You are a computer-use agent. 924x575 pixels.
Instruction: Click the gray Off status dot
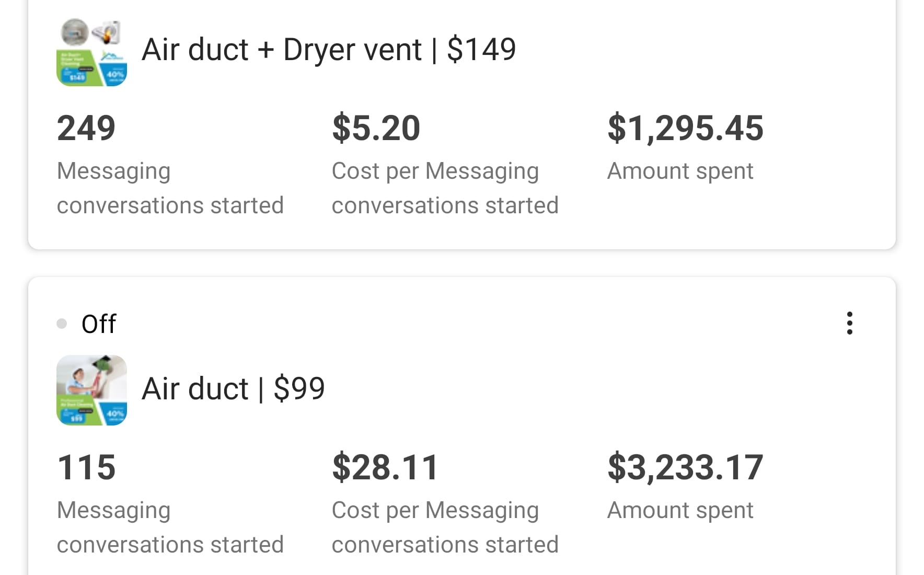[62, 324]
